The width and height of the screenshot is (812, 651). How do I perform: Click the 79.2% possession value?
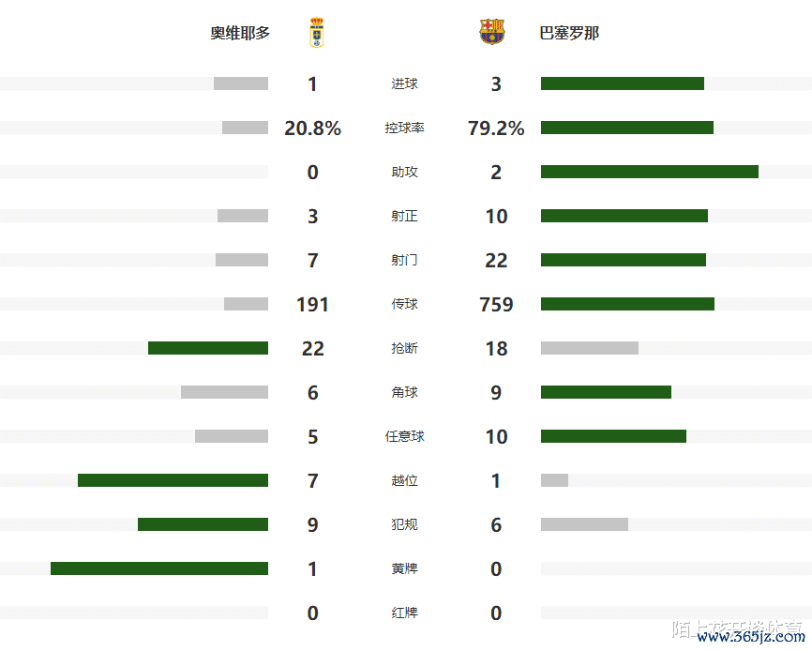496,128
